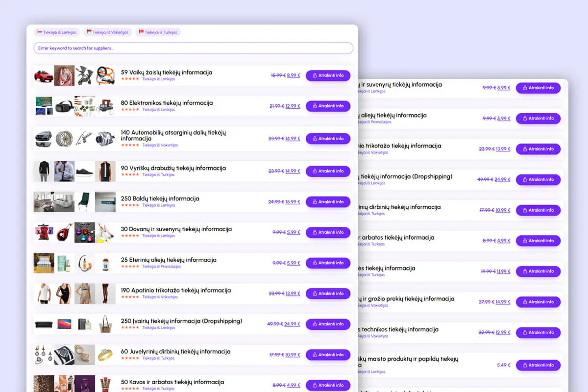Click the gold ring thumbnail in Juvelyrinių row
The height and width of the screenshot is (392, 588).
[x=105, y=355]
